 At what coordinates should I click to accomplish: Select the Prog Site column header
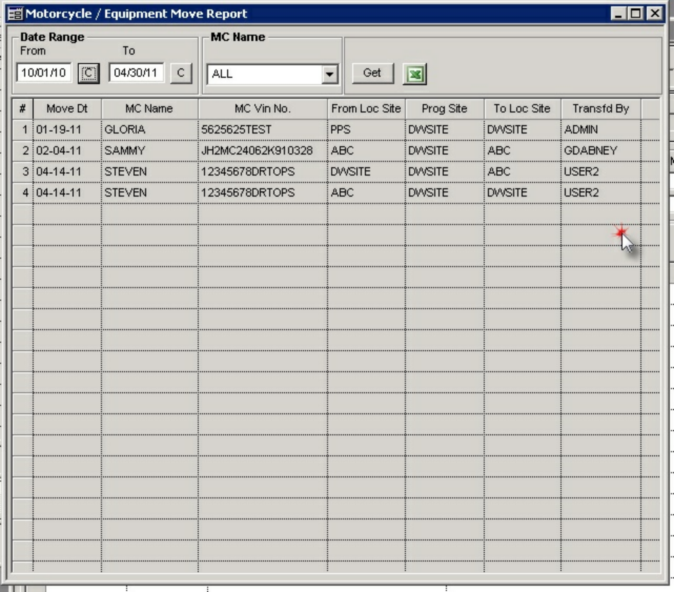pyautogui.click(x=444, y=108)
